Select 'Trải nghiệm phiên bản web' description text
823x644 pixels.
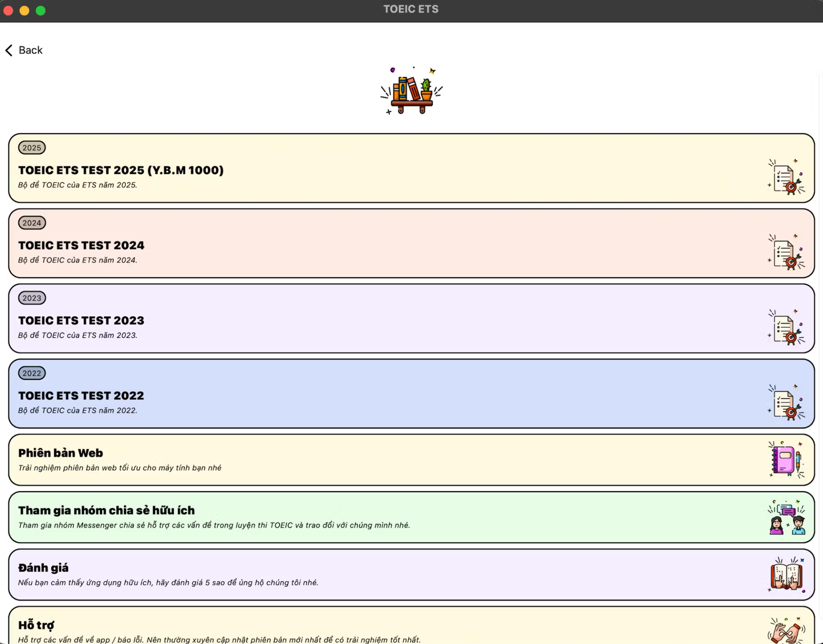point(120,468)
